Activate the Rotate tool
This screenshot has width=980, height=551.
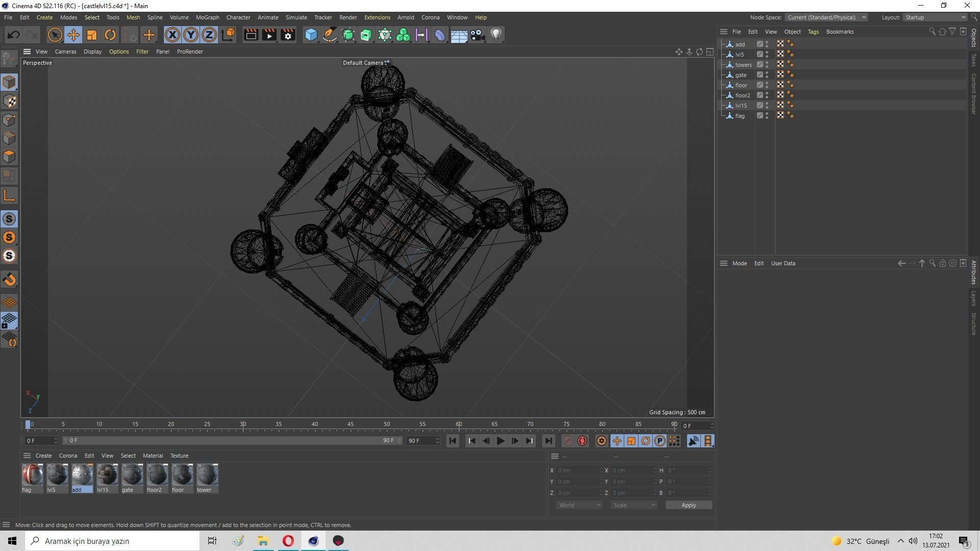pos(110,35)
